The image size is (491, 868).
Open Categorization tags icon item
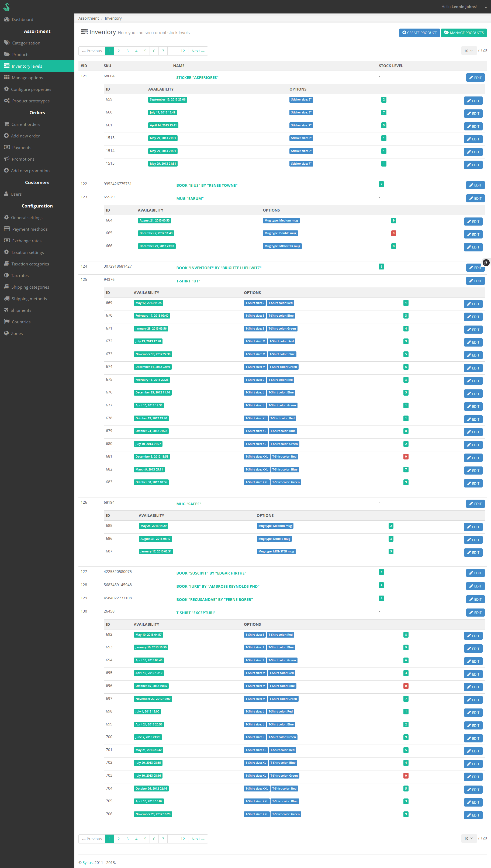(37, 43)
